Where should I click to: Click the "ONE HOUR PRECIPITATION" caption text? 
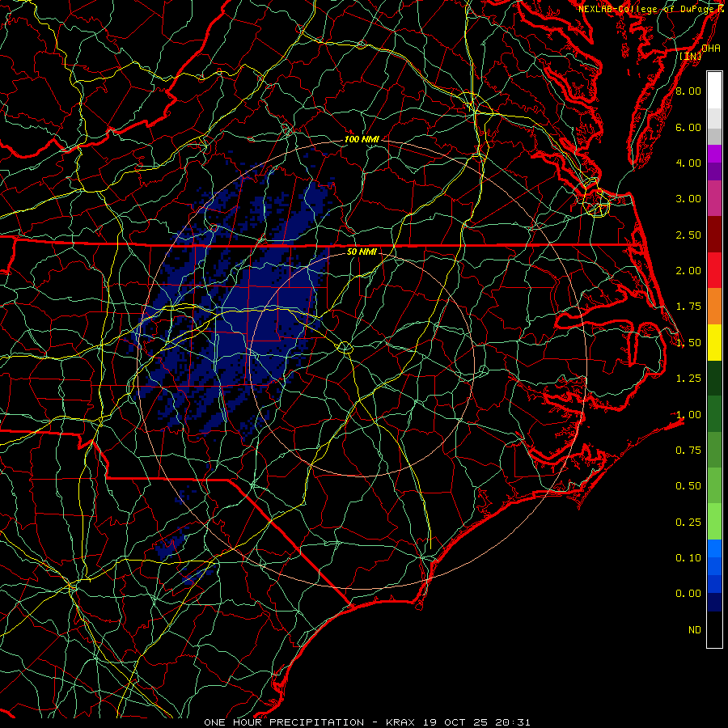click(x=284, y=722)
